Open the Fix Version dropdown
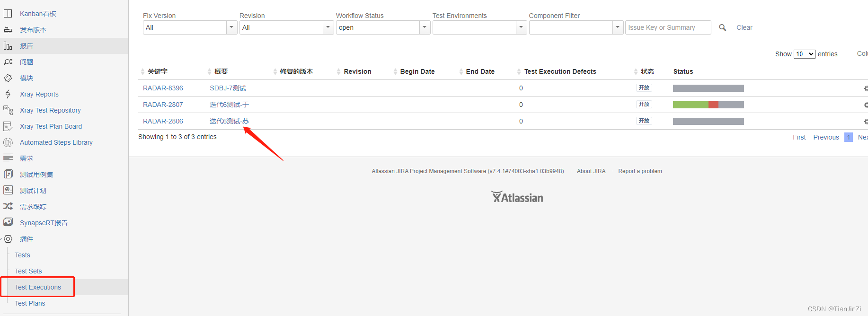The width and height of the screenshot is (868, 316). click(x=231, y=27)
